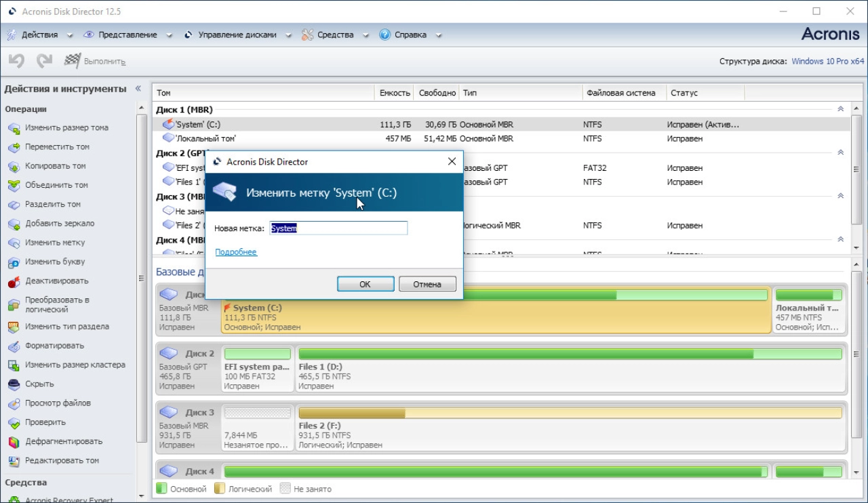Open the Справка menu

tap(411, 35)
